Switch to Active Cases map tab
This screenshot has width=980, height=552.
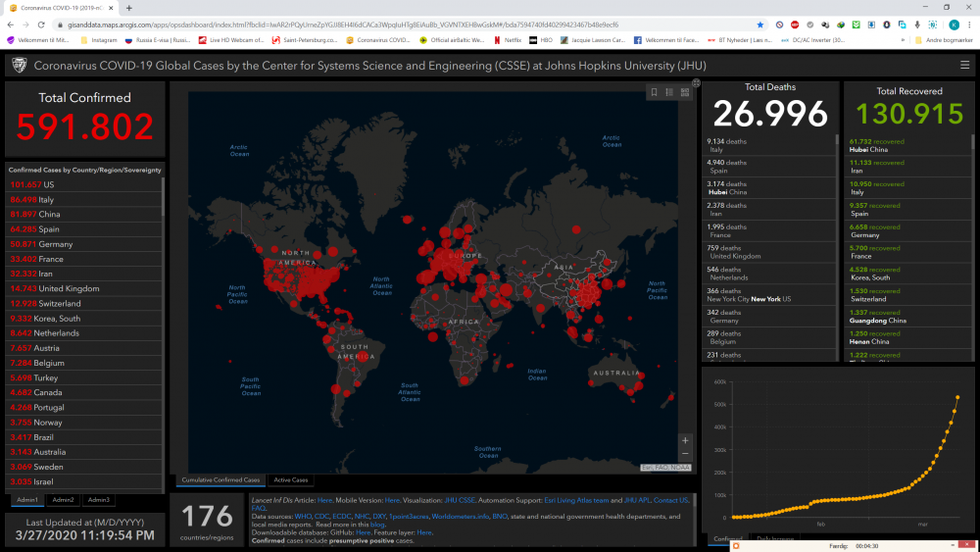(x=289, y=480)
